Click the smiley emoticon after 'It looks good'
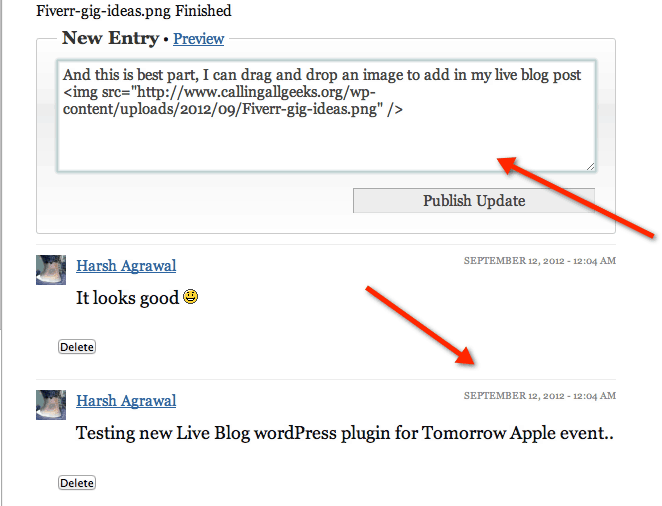Screen dimensions: 662x506 (x=190, y=297)
